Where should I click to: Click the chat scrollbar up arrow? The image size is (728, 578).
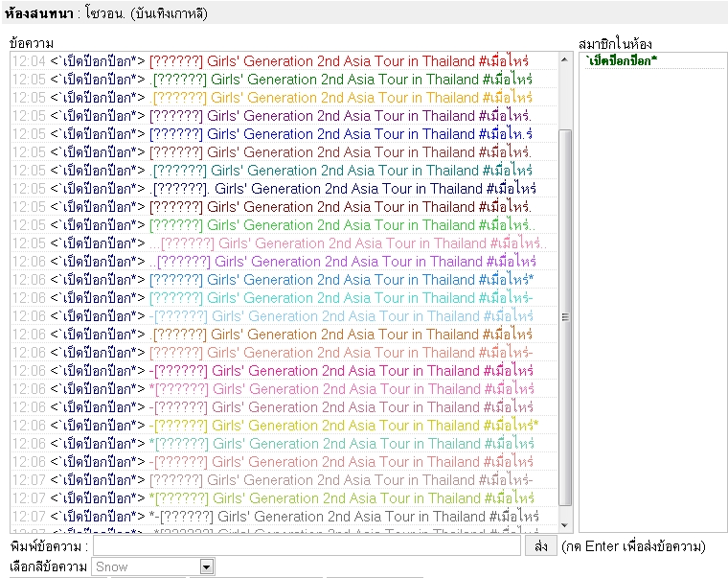tap(564, 59)
